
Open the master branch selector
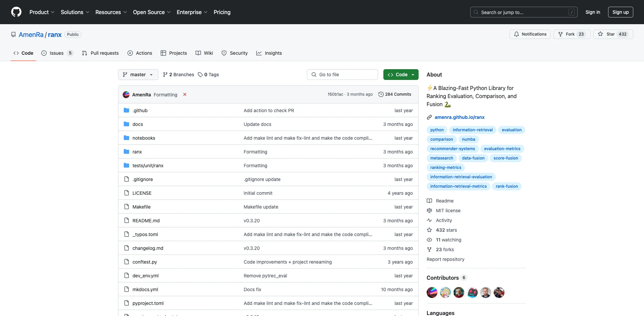pyautogui.click(x=138, y=75)
